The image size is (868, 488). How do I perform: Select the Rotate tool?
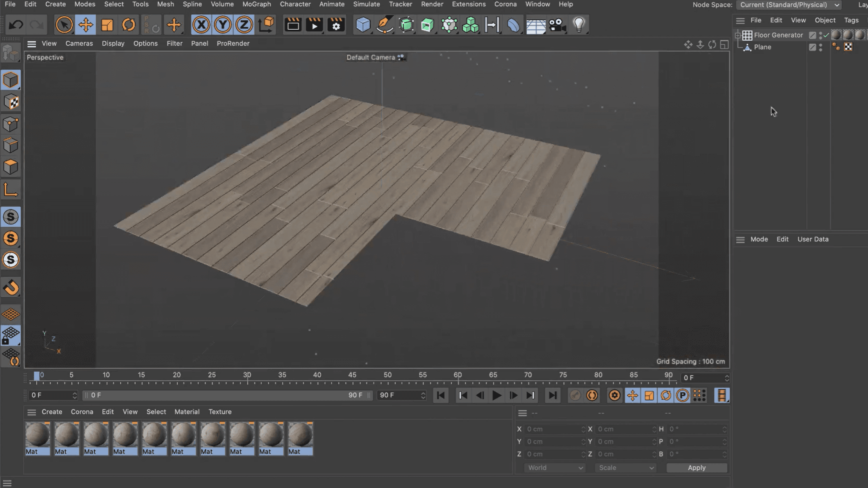pos(129,25)
